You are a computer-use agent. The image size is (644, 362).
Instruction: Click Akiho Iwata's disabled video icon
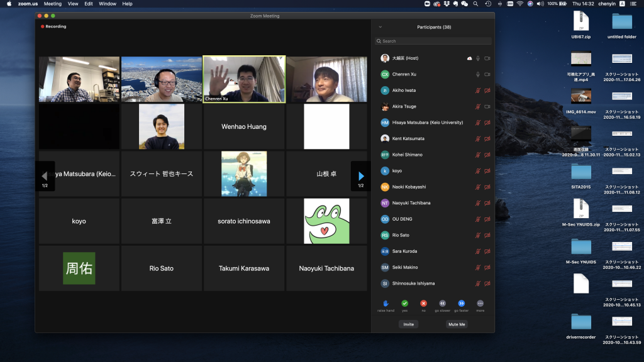[x=487, y=90]
